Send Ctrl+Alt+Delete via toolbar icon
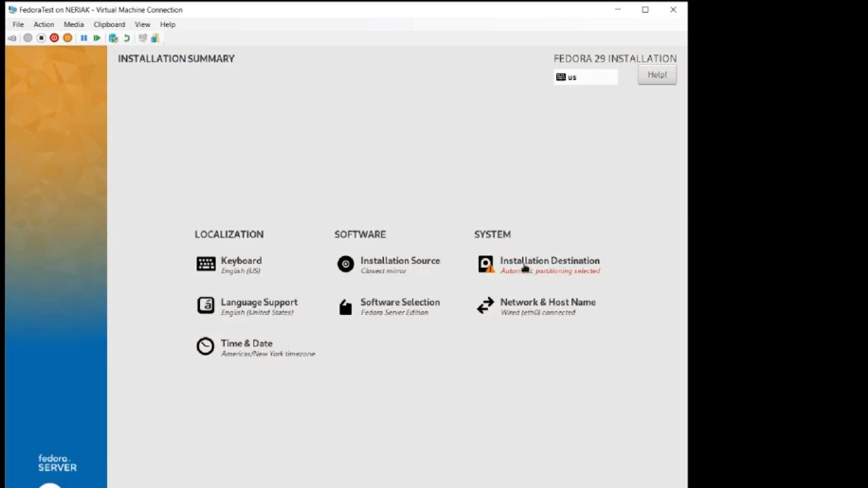This screenshot has height=488, width=868. point(12,38)
